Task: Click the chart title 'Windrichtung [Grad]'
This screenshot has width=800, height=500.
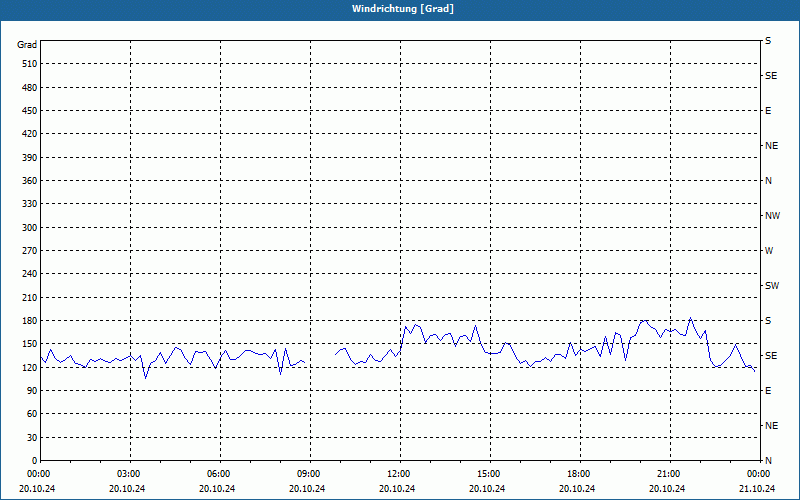Action: point(403,9)
